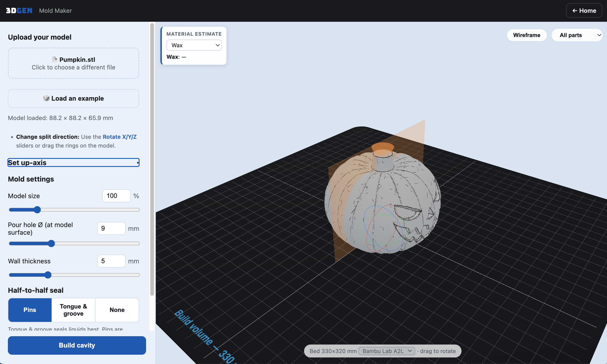Click the dice icon in Load an example
This screenshot has height=364, width=607.
coord(46,98)
